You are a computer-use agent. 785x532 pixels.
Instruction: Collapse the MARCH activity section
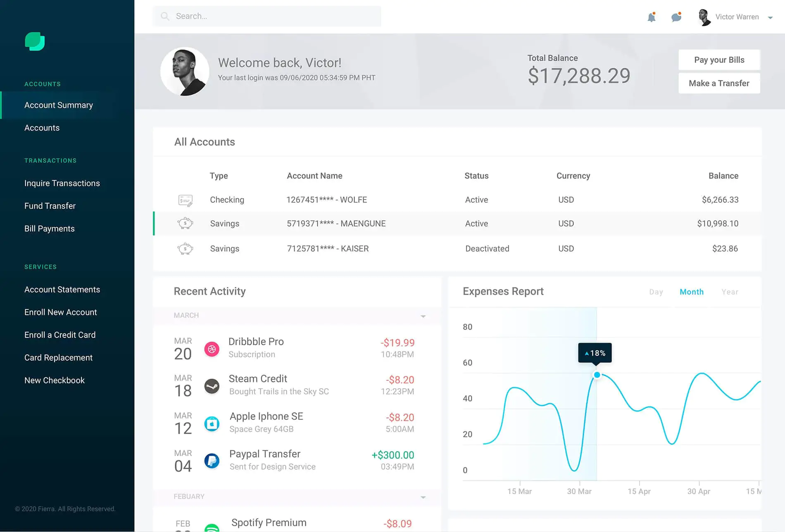[423, 316]
